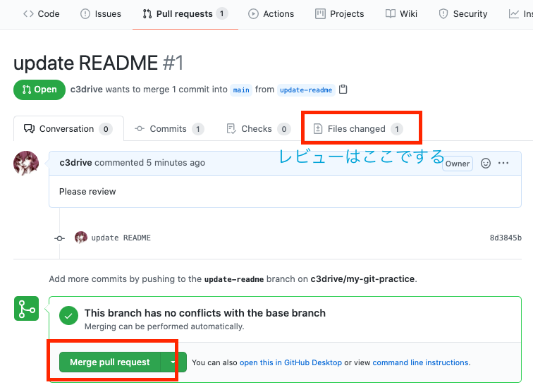Click the commit node icon in timeline
533x392 pixels.
(x=59, y=238)
